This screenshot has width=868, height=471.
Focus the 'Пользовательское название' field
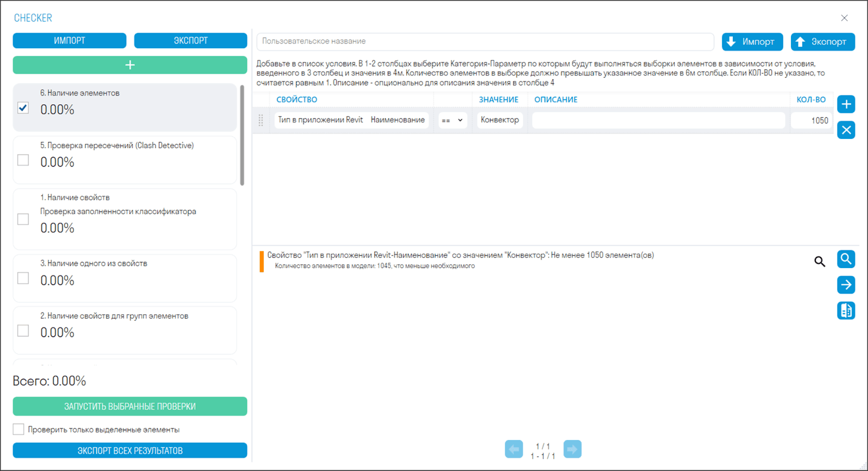[485, 41]
